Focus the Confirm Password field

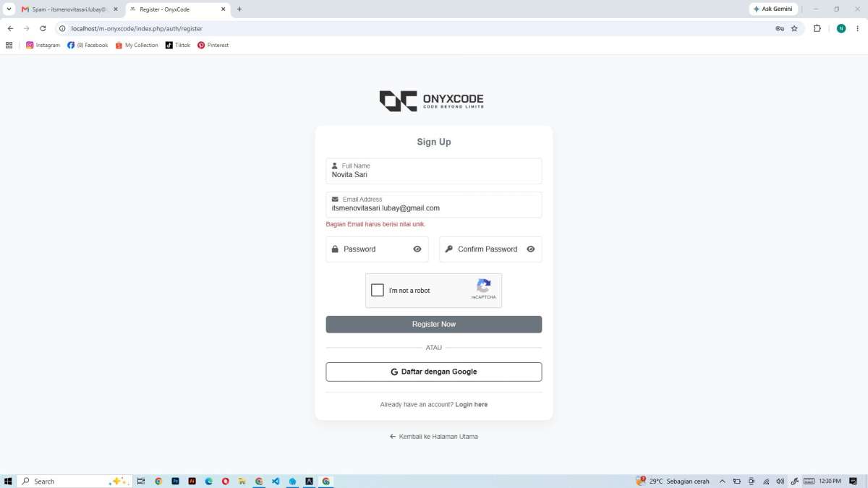[490, 249]
